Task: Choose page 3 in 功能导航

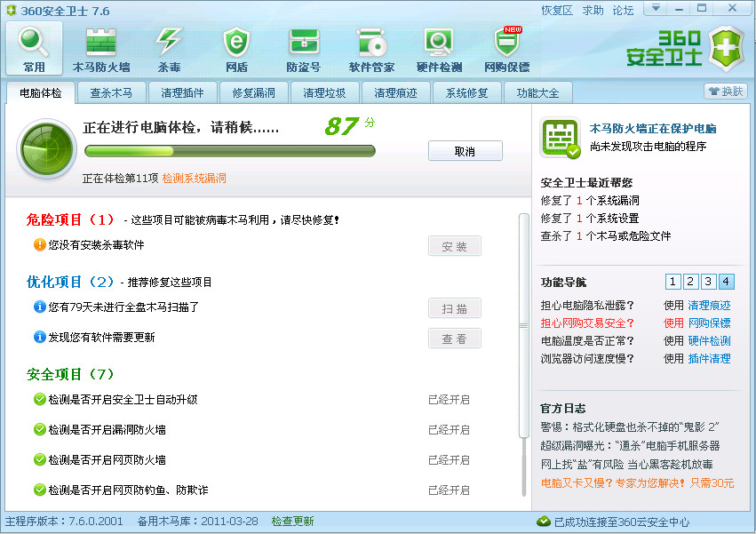Action: pos(708,282)
